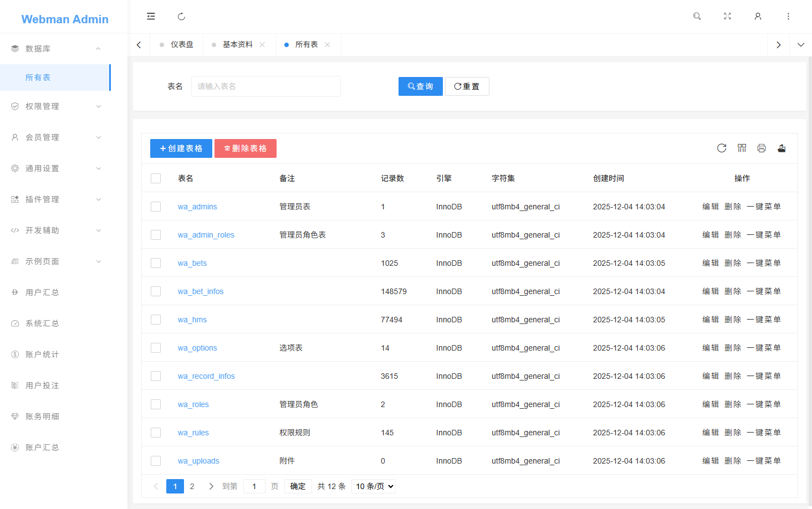Switch to the 仪表盘 tab
This screenshot has width=812, height=509.
tap(181, 44)
